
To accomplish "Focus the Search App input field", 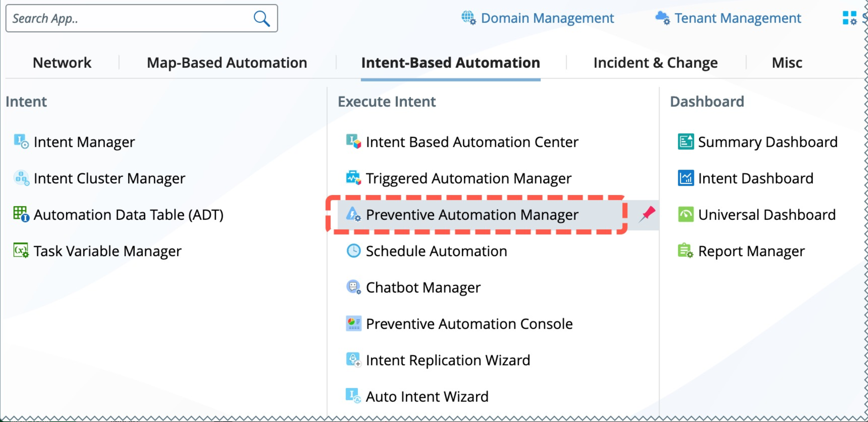I will pyautogui.click(x=128, y=19).
